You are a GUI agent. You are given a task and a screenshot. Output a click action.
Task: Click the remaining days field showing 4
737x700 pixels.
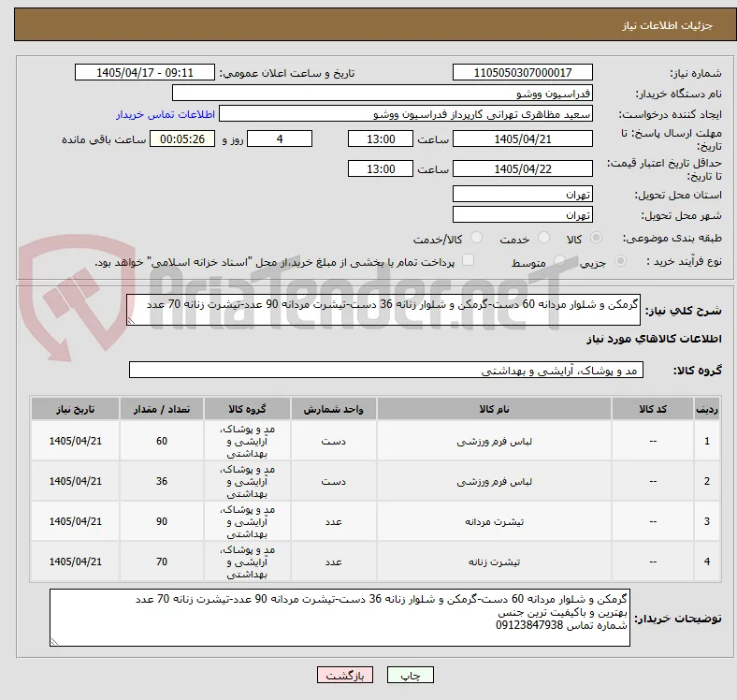tap(280, 139)
